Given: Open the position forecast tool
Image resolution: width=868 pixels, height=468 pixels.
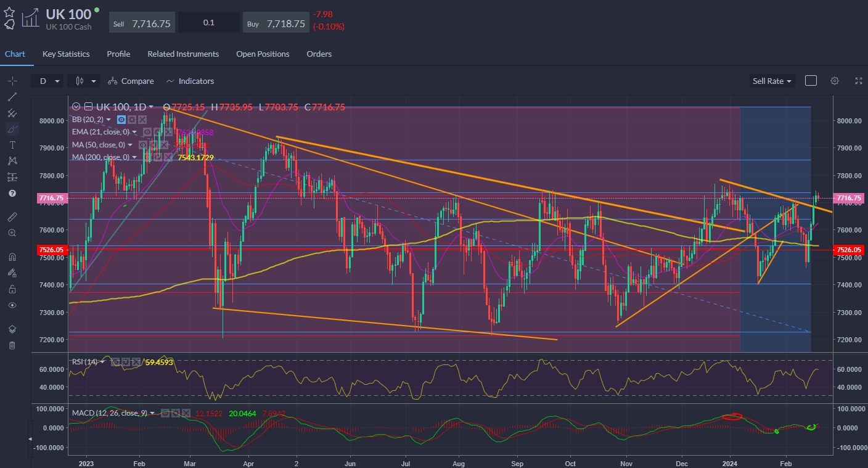Looking at the screenshot, I should pyautogui.click(x=12, y=177).
